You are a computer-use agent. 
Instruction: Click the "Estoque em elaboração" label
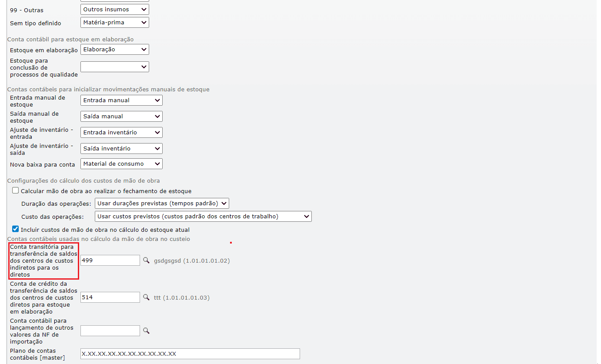coord(44,50)
